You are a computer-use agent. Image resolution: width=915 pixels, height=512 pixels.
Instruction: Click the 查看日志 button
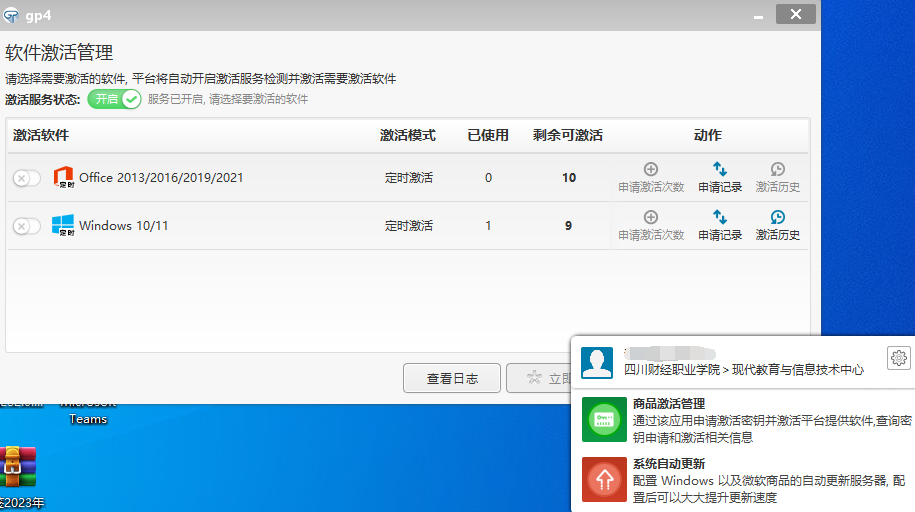(x=452, y=378)
